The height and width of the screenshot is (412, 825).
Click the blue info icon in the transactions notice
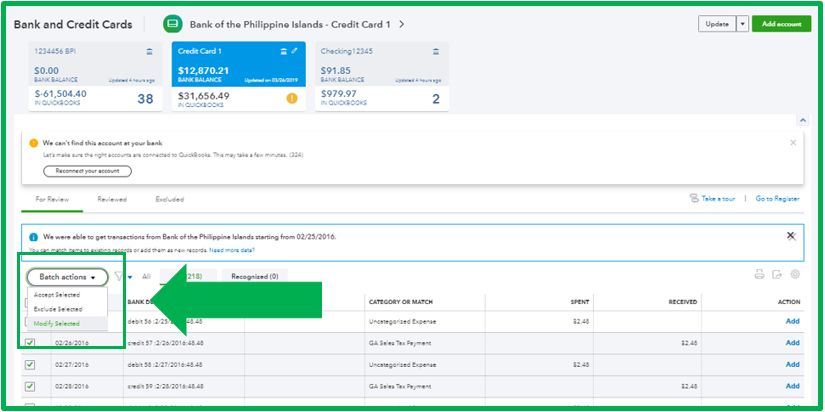click(34, 237)
